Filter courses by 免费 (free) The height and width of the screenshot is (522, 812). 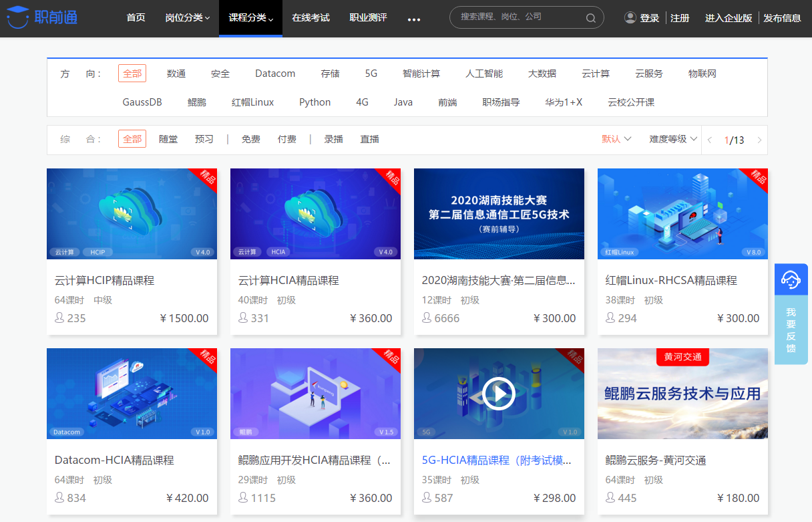click(250, 139)
